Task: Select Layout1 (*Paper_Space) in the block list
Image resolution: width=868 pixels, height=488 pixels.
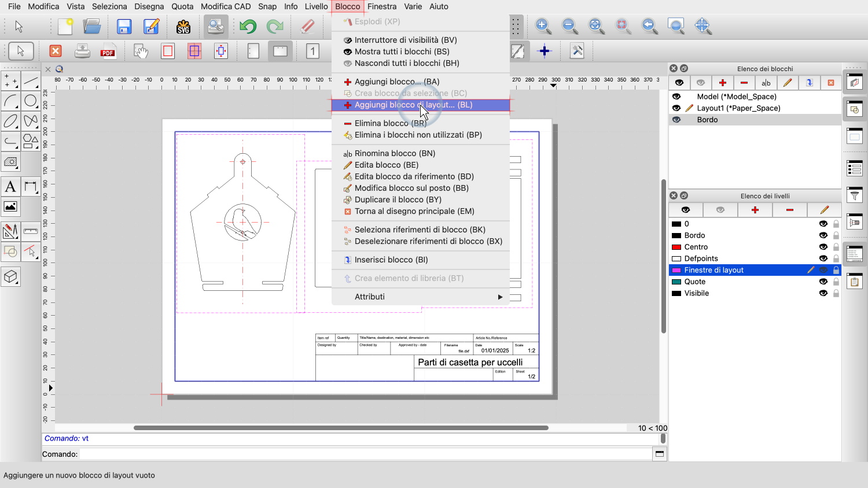Action: point(738,108)
